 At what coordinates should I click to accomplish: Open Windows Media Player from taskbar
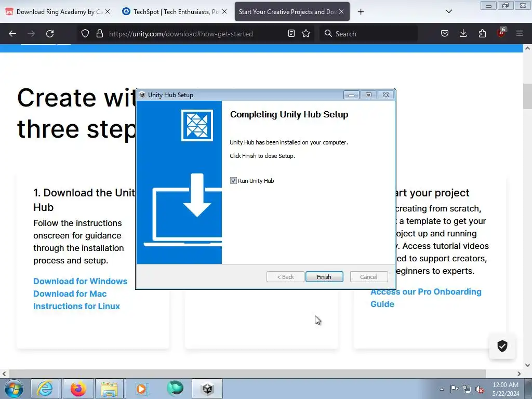pyautogui.click(x=141, y=389)
